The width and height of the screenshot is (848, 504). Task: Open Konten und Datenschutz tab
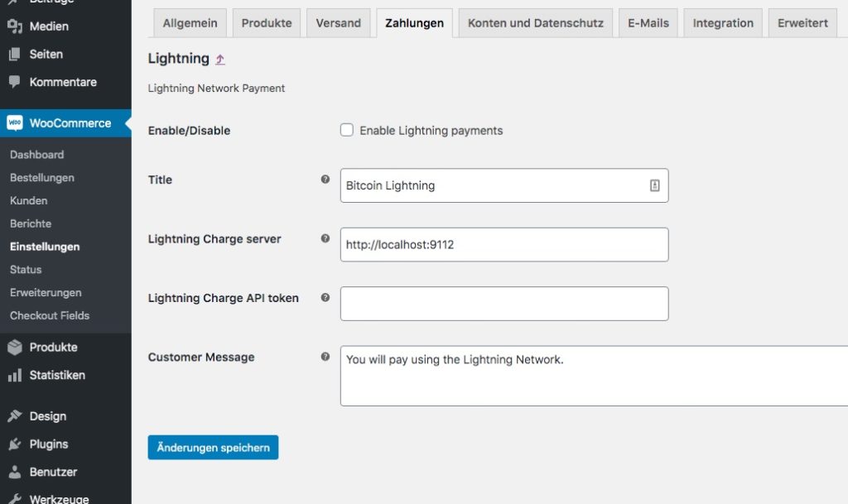click(x=536, y=23)
